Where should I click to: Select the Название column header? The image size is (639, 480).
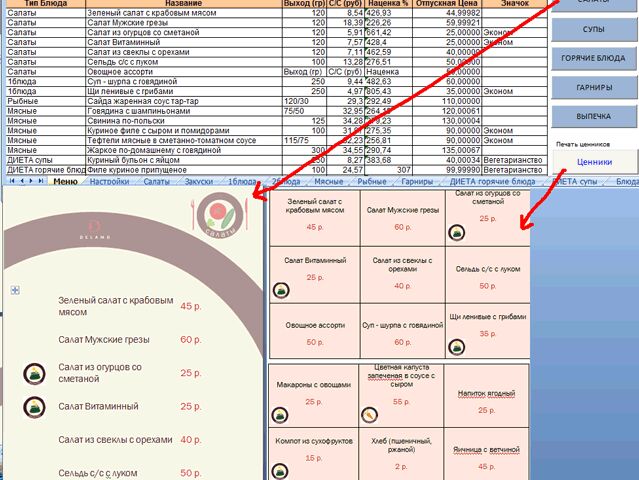(184, 3)
